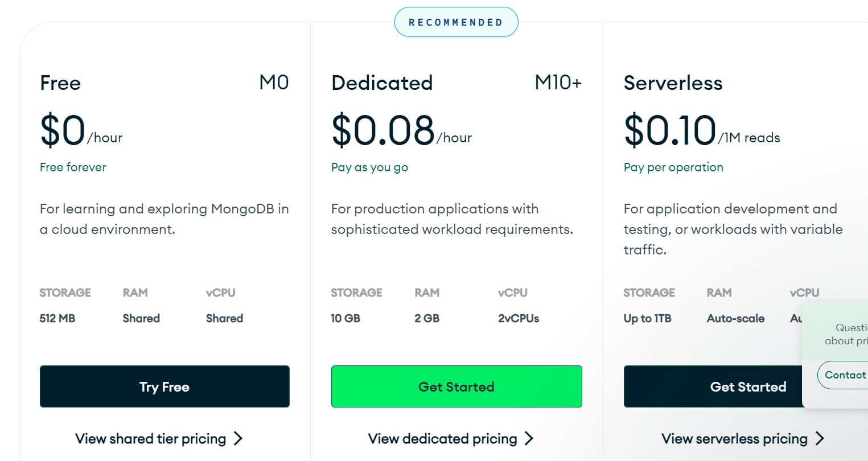Click the Pay per operation label
Viewport: 868px width, 461px height.
pyautogui.click(x=673, y=167)
